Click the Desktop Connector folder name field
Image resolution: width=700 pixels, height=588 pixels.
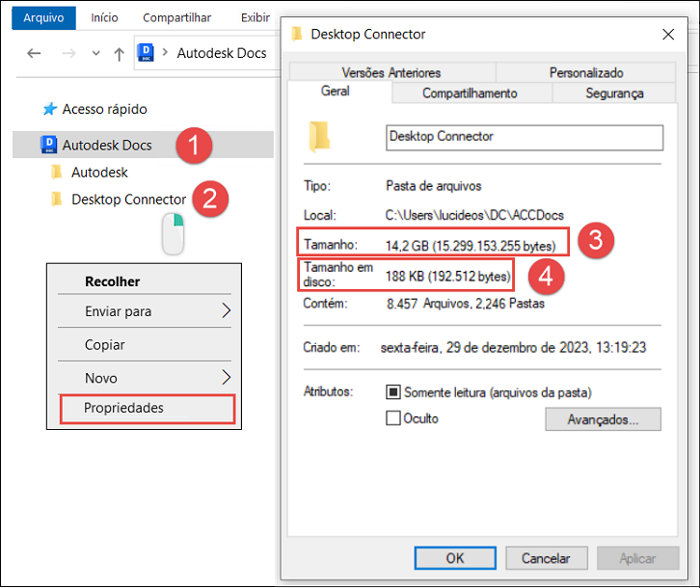click(x=525, y=137)
